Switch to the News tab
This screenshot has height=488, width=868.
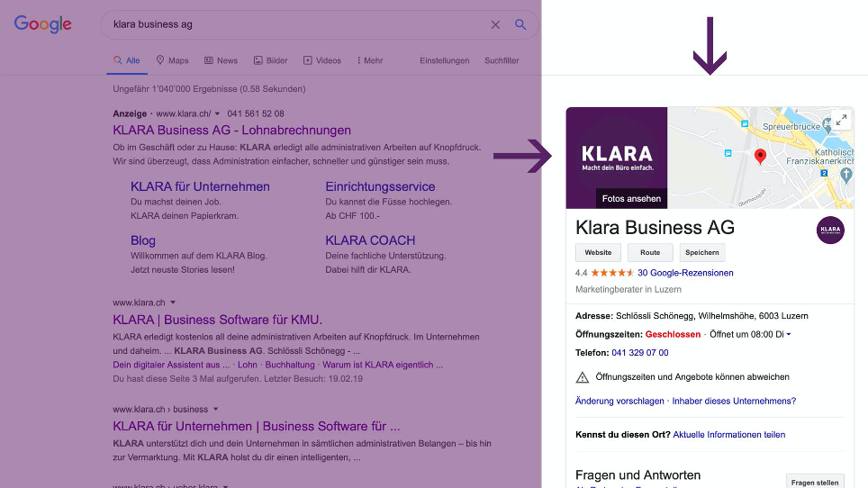pos(221,60)
